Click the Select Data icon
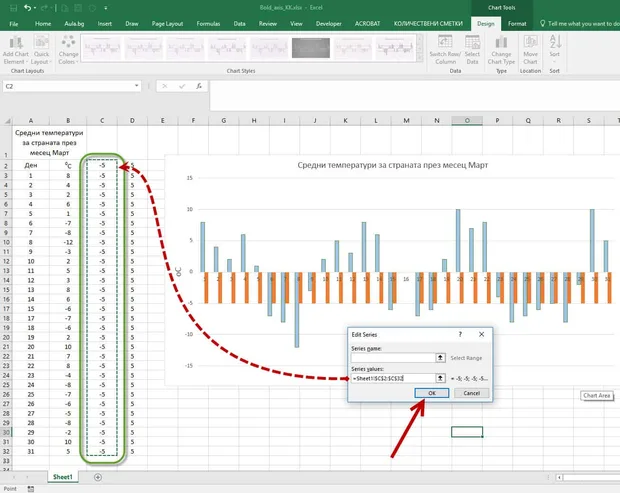620x493 pixels. tap(472, 49)
